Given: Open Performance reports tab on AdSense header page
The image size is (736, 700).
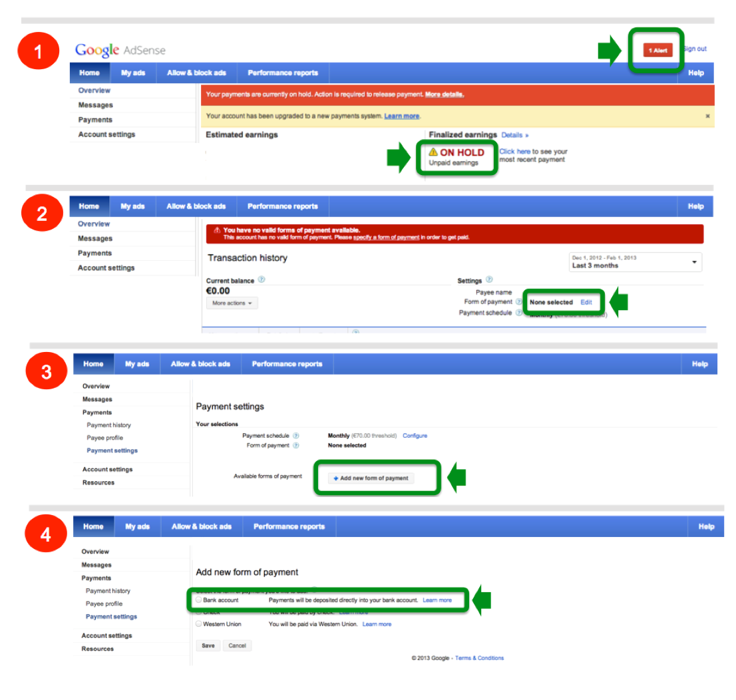Looking at the screenshot, I should click(283, 73).
